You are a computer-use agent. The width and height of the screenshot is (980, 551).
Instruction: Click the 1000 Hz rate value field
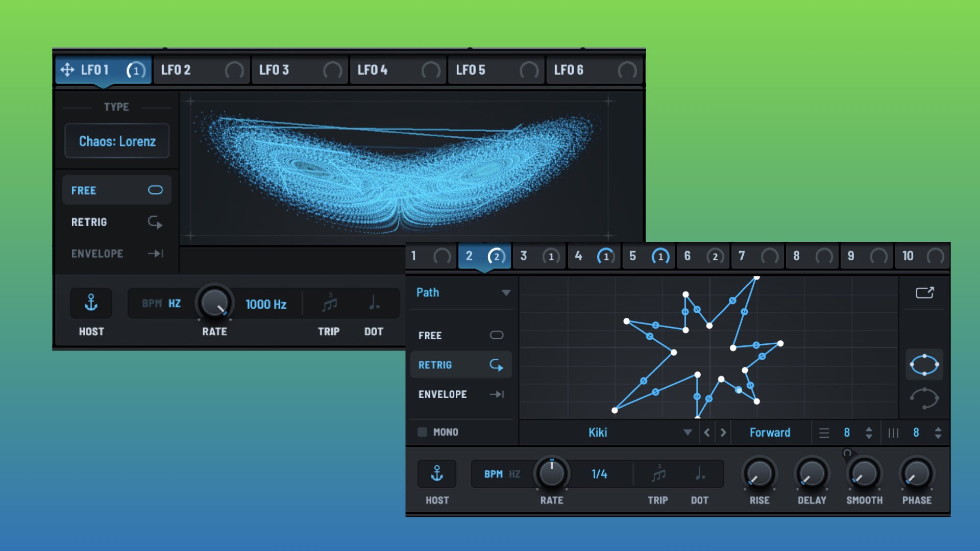pyautogui.click(x=265, y=304)
